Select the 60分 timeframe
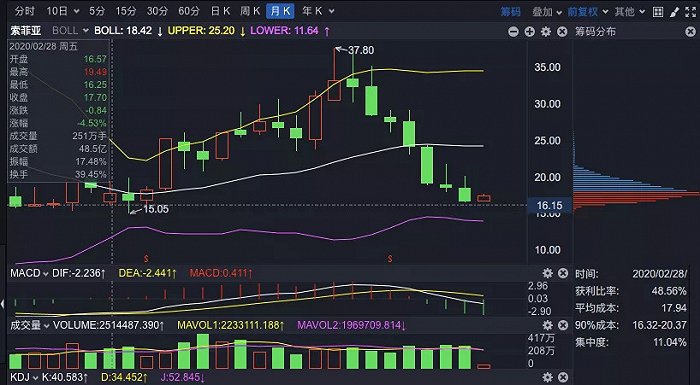This screenshot has height=385, width=700. [x=188, y=11]
